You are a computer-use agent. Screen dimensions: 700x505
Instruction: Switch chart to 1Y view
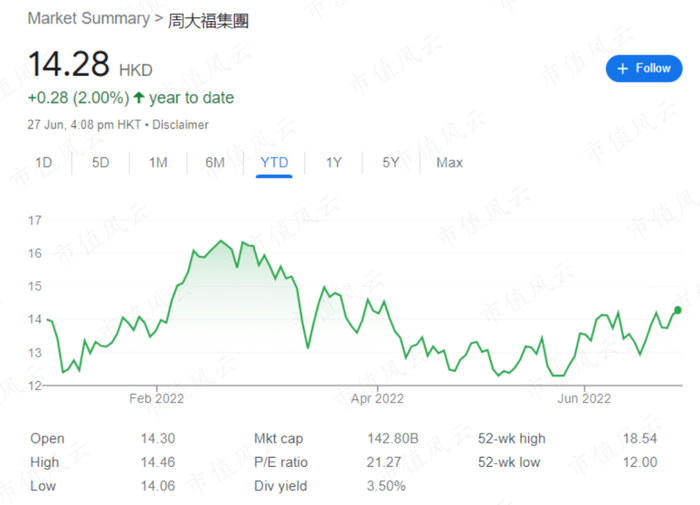coord(334,163)
